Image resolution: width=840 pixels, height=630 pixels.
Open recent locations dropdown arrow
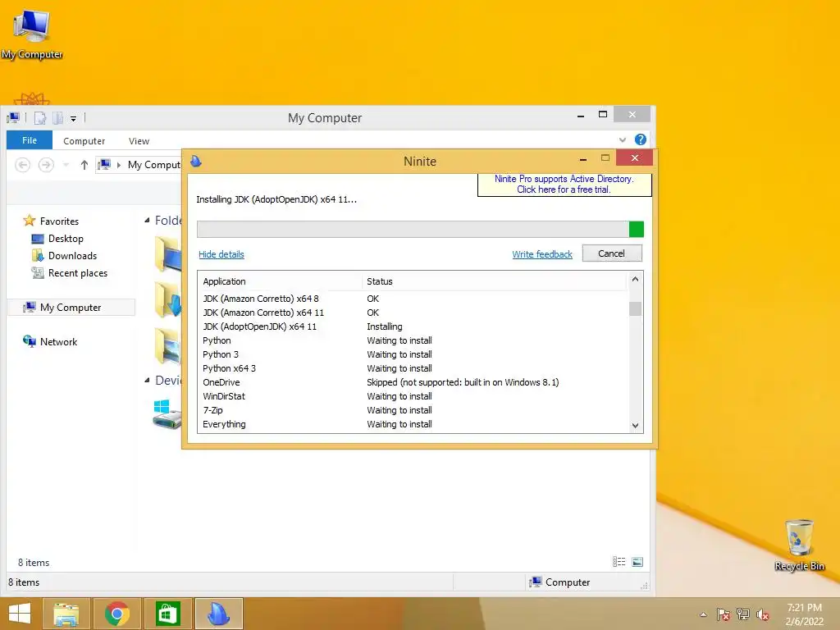(66, 165)
